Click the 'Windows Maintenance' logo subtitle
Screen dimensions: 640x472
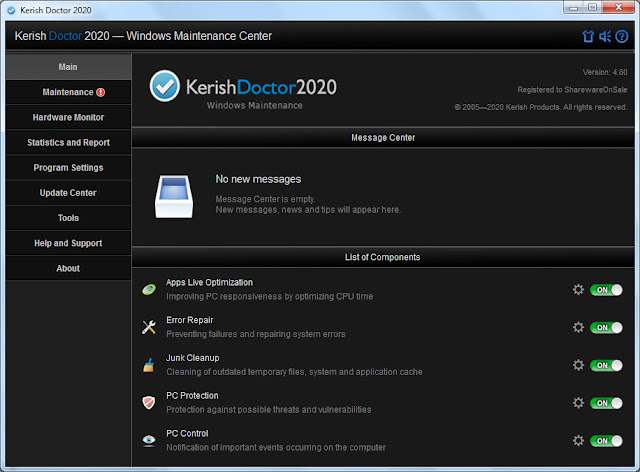coord(255,105)
